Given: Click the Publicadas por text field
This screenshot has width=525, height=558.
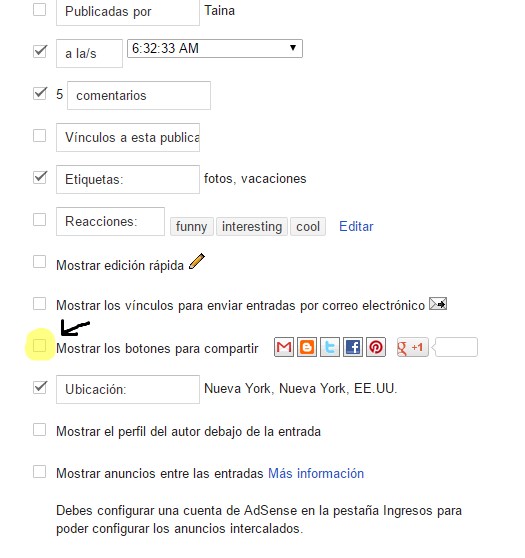Looking at the screenshot, I should pos(128,12).
